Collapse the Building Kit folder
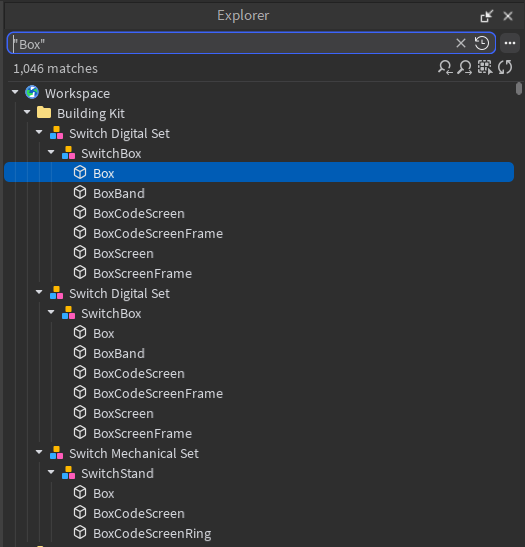525x547 pixels. 27,112
